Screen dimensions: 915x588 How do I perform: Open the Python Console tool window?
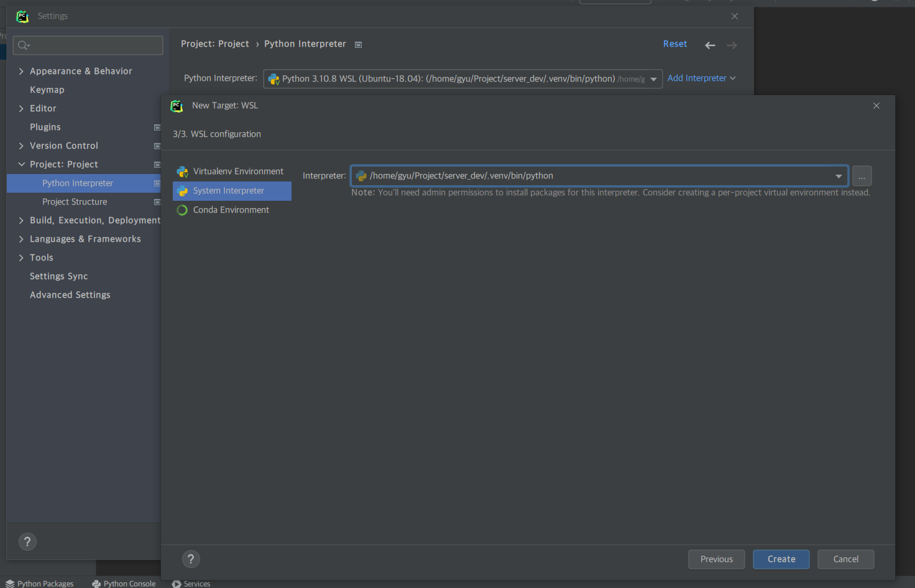coord(124,584)
